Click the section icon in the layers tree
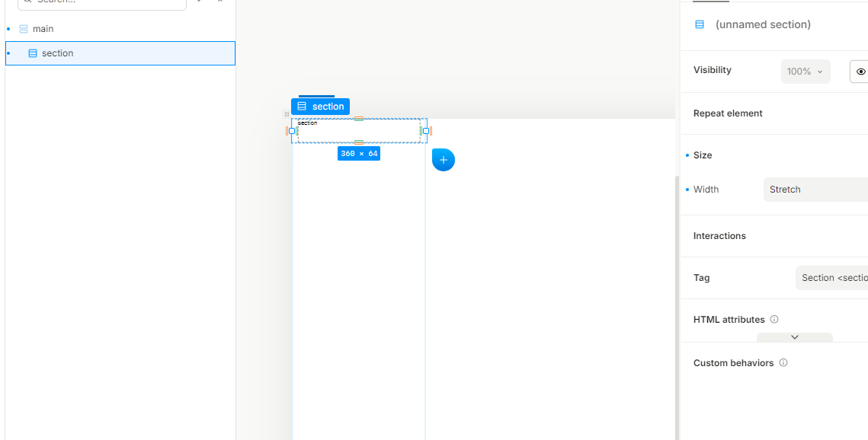 click(33, 53)
